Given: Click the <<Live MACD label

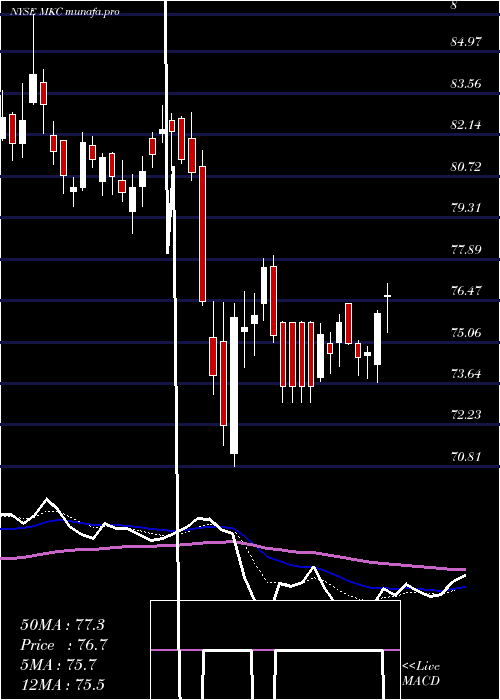Looking at the screenshot, I should (x=421, y=673).
